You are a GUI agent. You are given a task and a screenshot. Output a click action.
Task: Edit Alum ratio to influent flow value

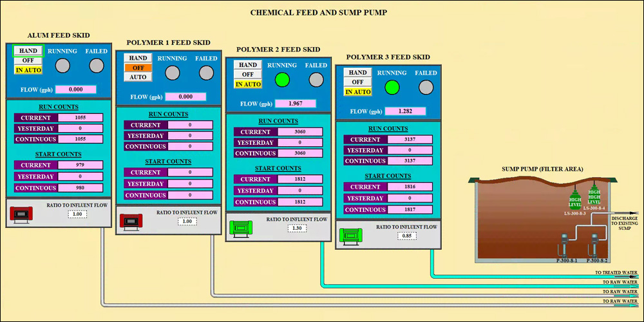tap(77, 214)
